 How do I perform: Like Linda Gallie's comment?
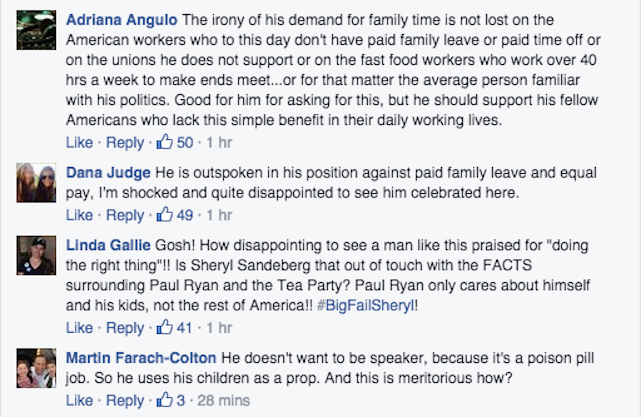click(x=79, y=327)
